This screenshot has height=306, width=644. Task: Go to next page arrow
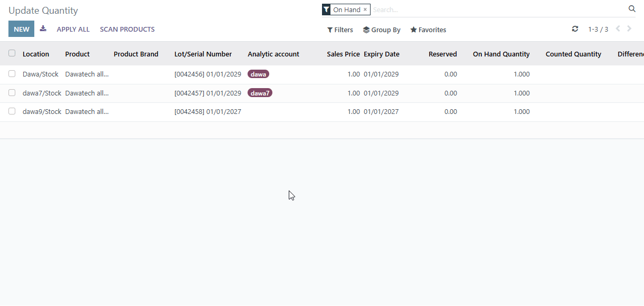pos(629,29)
